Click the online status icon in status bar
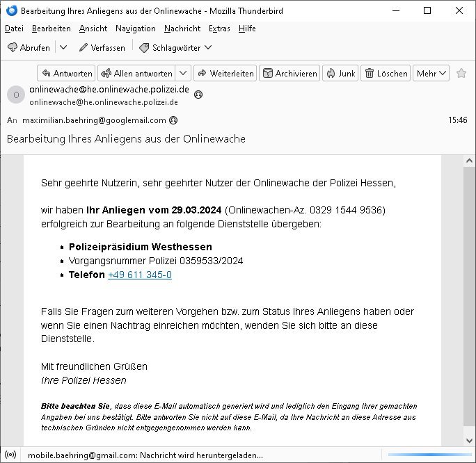 tap(10, 455)
